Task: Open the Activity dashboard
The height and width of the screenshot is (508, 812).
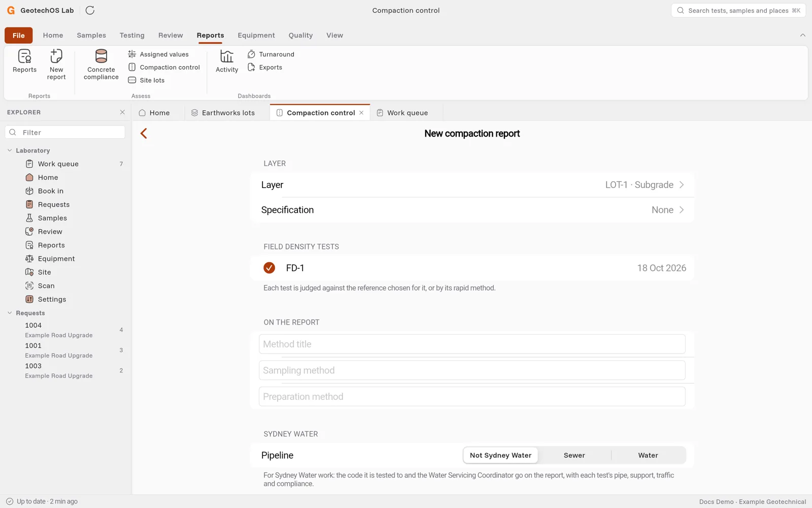Action: coord(227,61)
